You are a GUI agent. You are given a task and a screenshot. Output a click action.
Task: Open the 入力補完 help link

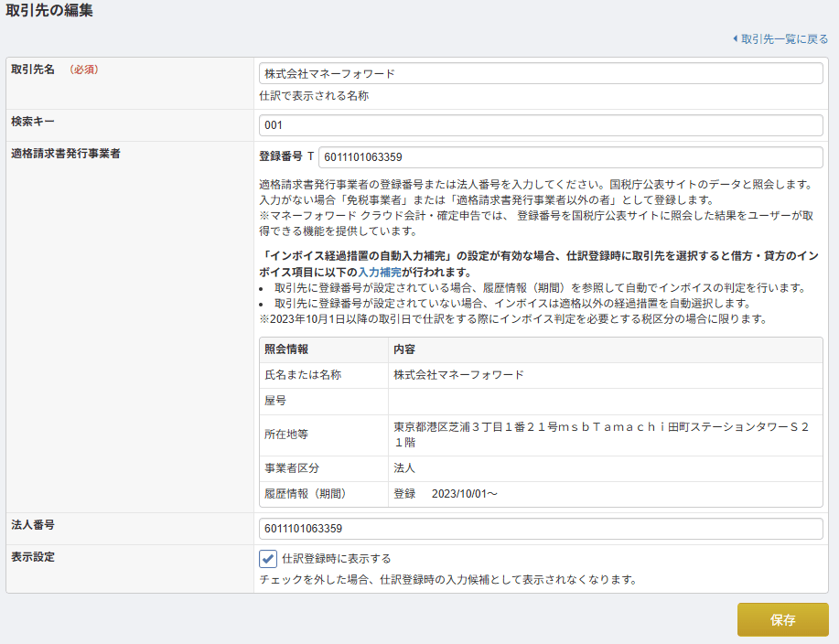[x=380, y=272]
